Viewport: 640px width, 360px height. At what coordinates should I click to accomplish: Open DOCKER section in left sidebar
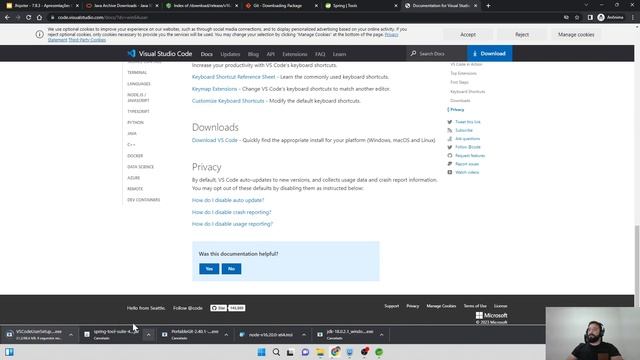(x=135, y=156)
